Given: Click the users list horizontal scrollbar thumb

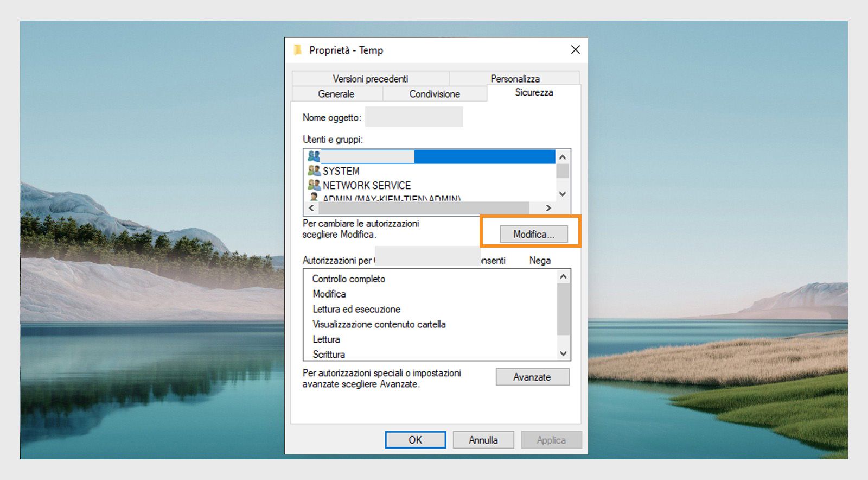Looking at the screenshot, I should click(x=423, y=207).
